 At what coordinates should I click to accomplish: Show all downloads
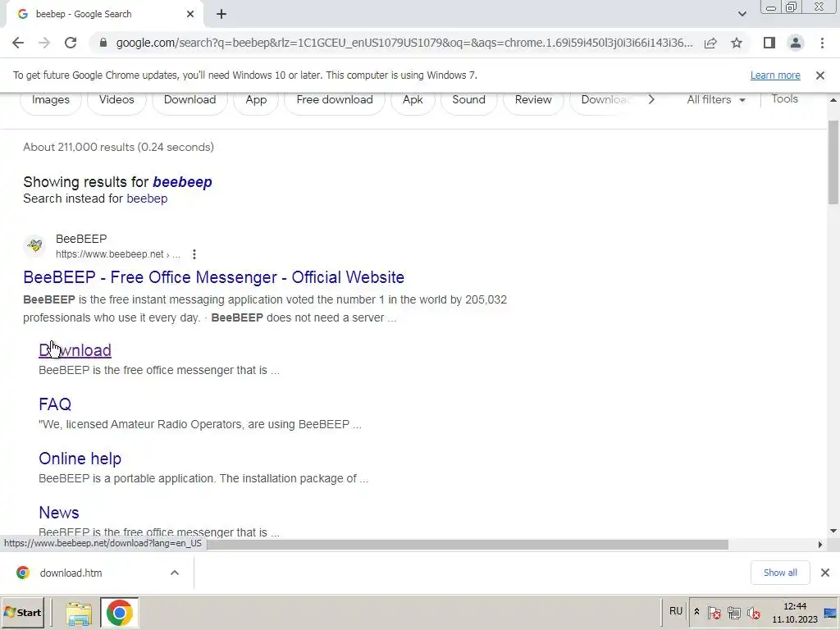pos(780,573)
